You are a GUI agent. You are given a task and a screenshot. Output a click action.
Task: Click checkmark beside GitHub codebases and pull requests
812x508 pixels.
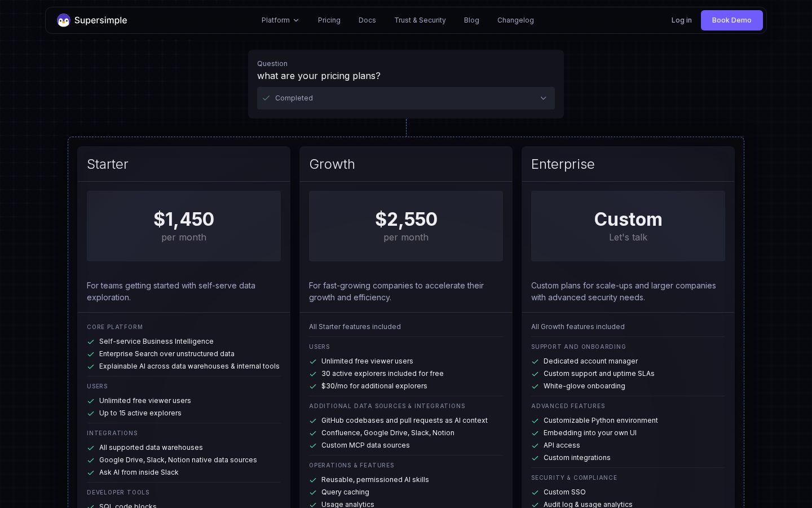coord(313,421)
